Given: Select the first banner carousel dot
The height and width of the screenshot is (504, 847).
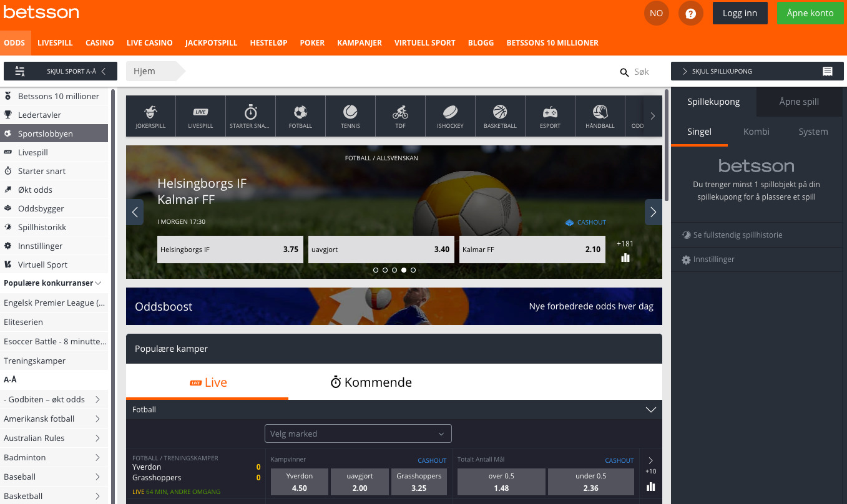Looking at the screenshot, I should tap(376, 270).
